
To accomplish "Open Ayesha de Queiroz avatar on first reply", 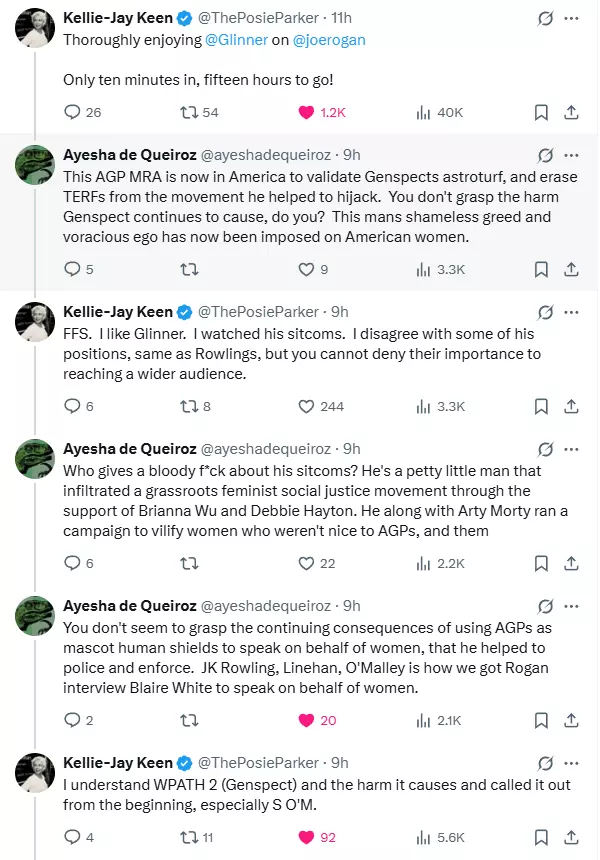I will click(35, 165).
